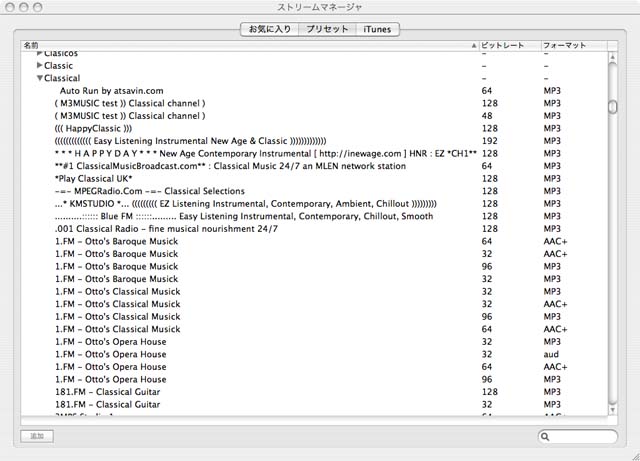The width and height of the screenshot is (640, 461).
Task: Select Otto's Baroque Musick 96 MP3 stream
Action: 314,266
